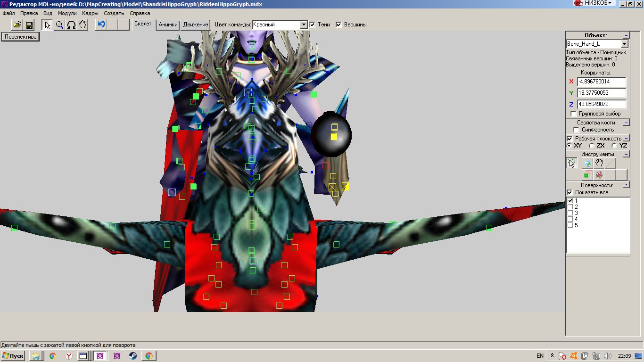Screen dimensions: 644x362
Task: Click the Y coordinate input field
Action: click(602, 93)
